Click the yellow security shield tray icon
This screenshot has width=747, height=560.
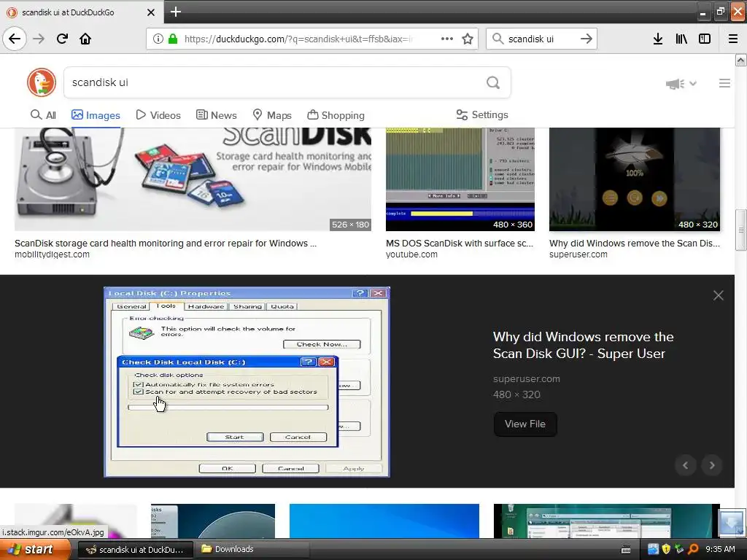(666, 550)
